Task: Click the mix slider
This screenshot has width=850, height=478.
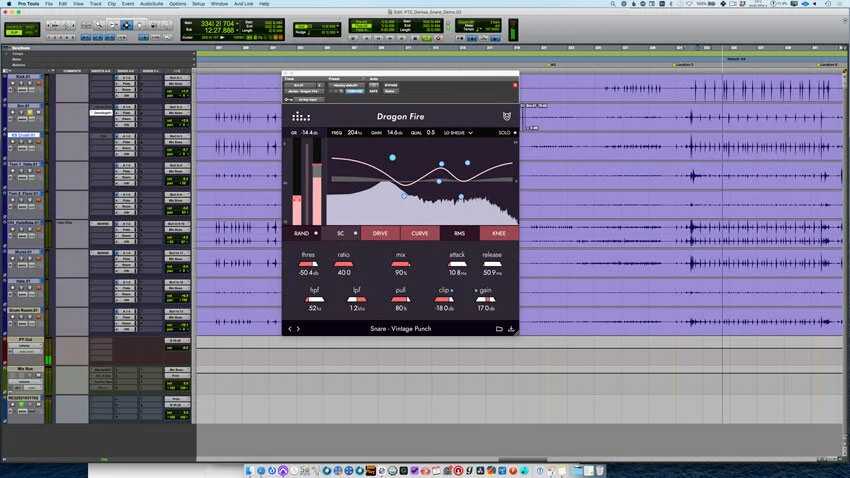Action: pyautogui.click(x=401, y=264)
